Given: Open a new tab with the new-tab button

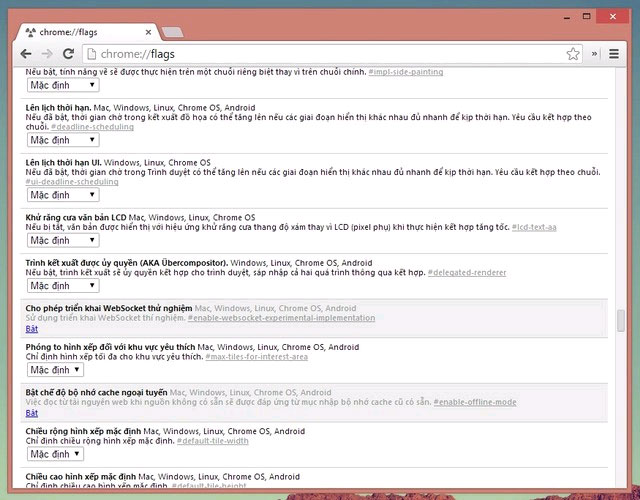Looking at the screenshot, I should [172, 32].
